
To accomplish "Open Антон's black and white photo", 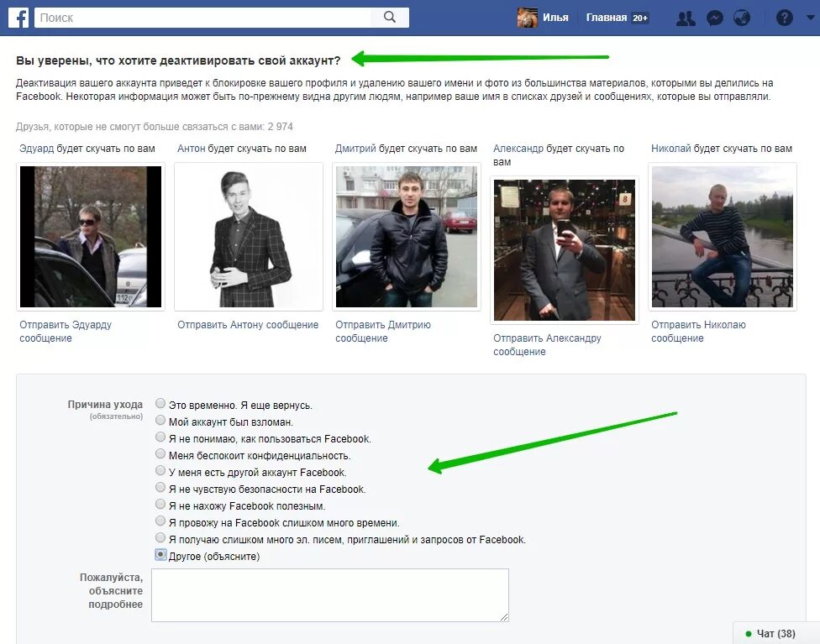I will [249, 237].
